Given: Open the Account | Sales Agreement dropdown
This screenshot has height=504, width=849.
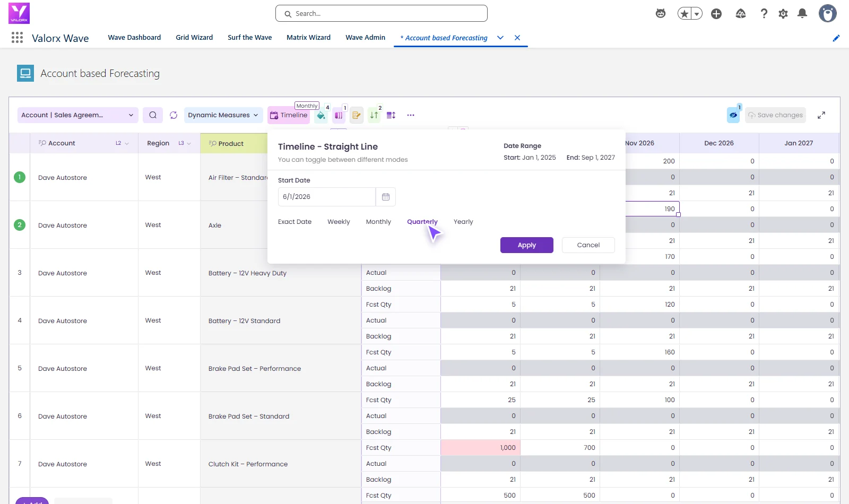Looking at the screenshot, I should click(78, 115).
